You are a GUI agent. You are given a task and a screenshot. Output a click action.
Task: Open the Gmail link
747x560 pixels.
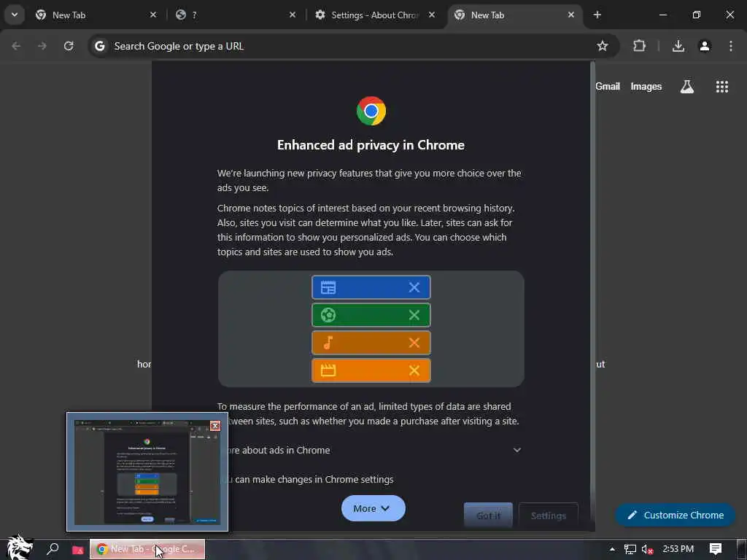tap(608, 86)
